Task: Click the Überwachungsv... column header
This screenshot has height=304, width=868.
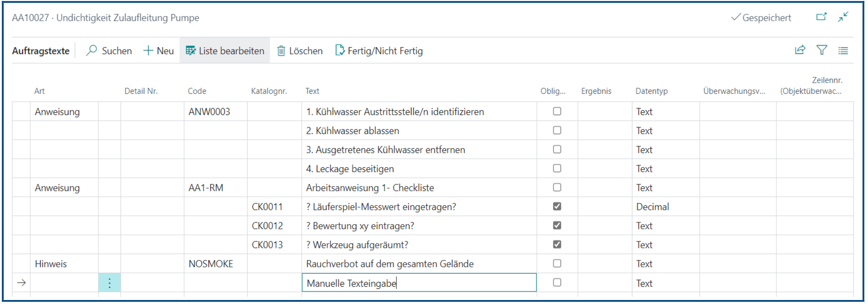Action: 734,91
